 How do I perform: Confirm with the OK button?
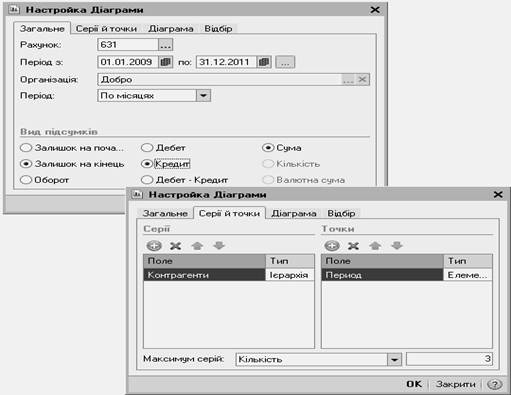[414, 384]
